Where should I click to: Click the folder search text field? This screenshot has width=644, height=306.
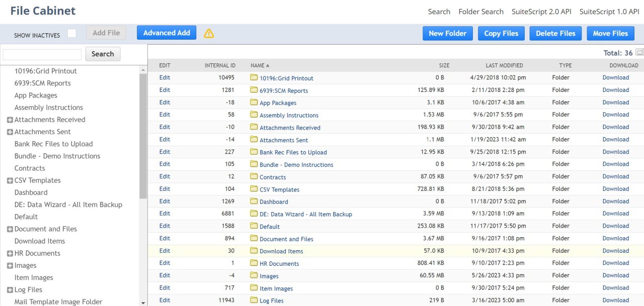(x=42, y=54)
